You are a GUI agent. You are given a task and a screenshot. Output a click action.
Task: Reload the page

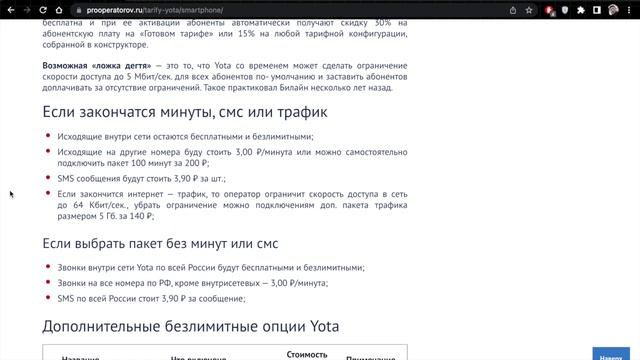pos(43,10)
